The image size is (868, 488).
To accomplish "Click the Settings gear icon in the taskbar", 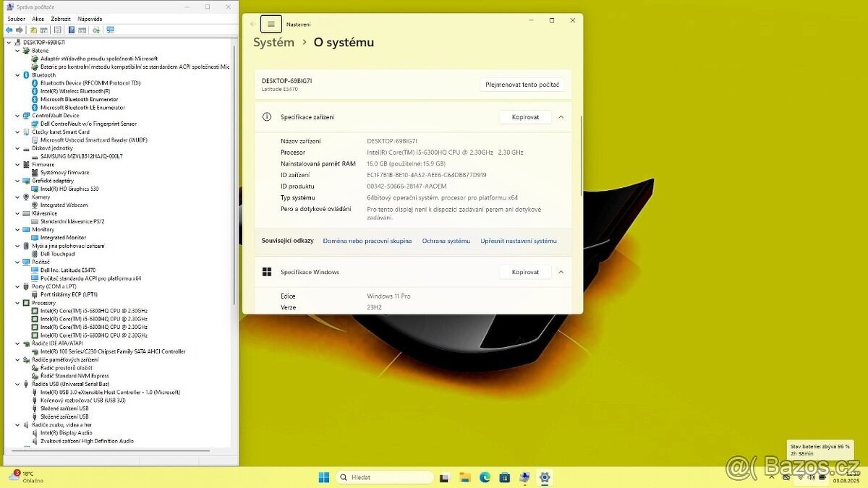I will click(544, 477).
